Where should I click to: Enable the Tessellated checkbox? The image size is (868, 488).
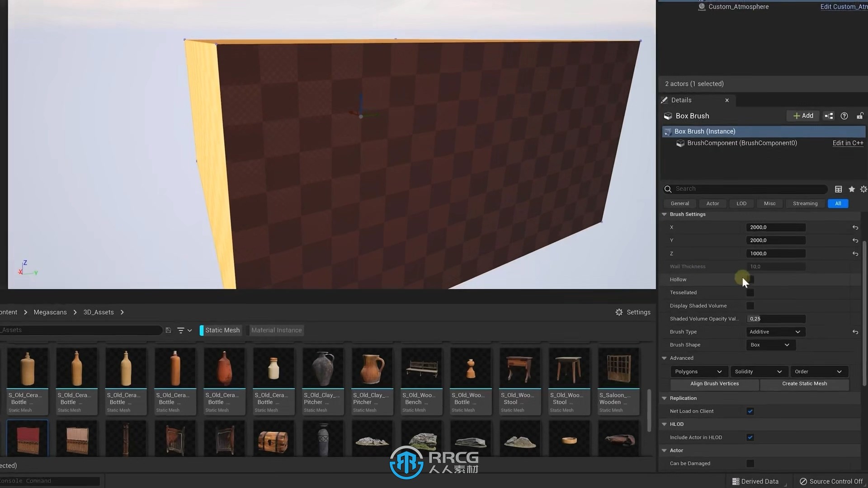750,292
